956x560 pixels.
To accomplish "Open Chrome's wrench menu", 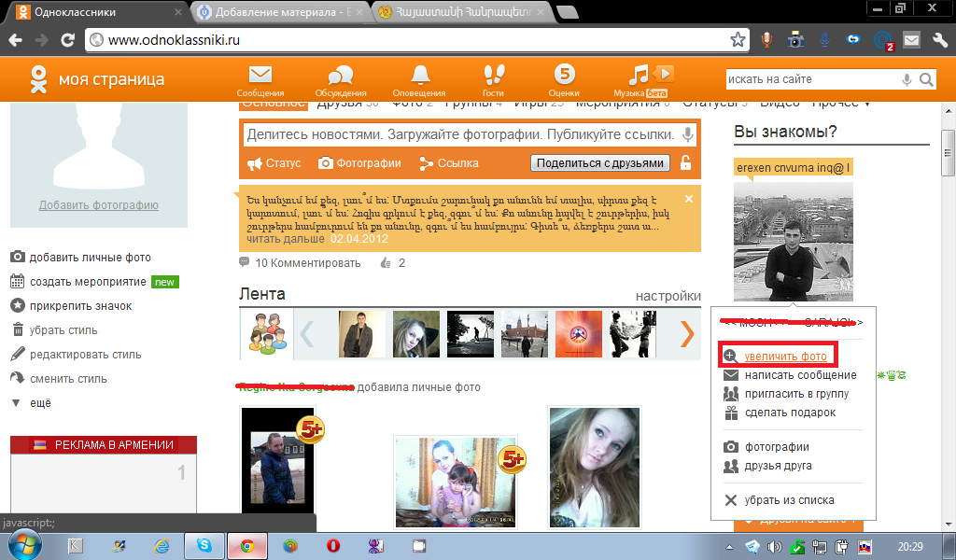I will [939, 40].
